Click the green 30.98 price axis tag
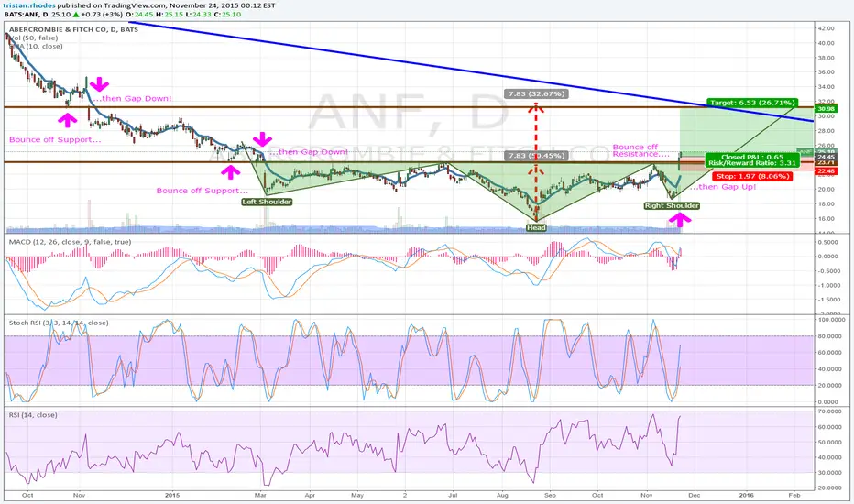This screenshot has width=854, height=504. tap(824, 109)
